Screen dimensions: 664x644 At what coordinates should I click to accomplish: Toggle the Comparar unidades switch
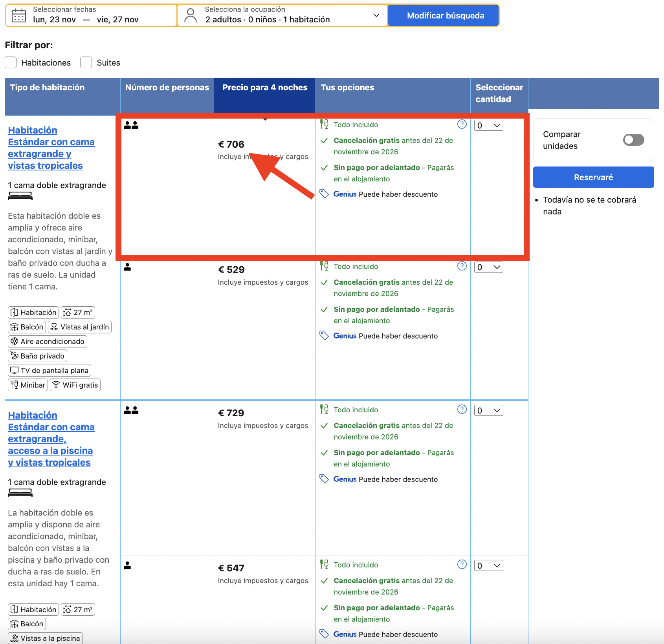pyautogui.click(x=633, y=140)
